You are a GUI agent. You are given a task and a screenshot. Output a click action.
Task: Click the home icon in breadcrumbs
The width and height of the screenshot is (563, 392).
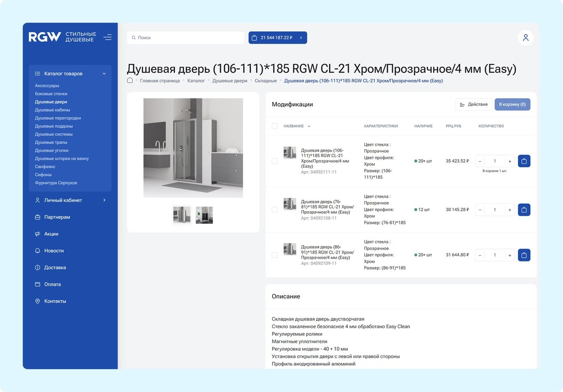tap(130, 81)
